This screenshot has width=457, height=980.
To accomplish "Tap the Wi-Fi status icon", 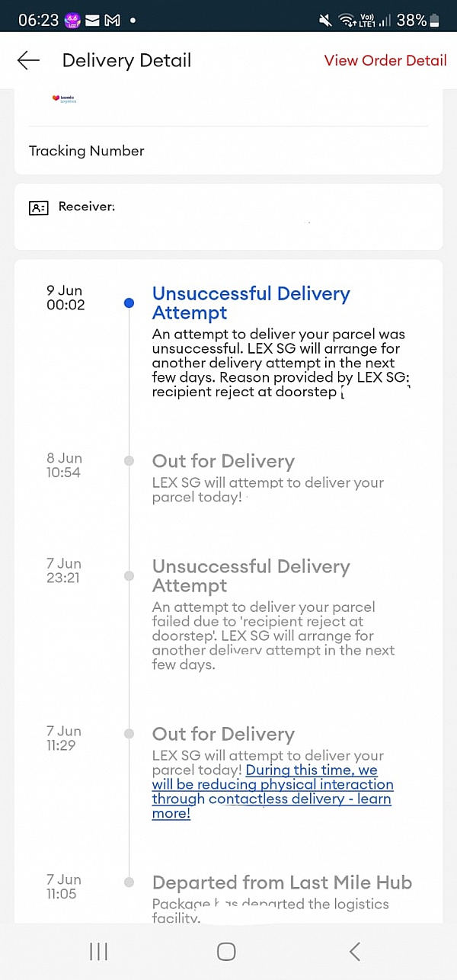I will click(348, 21).
